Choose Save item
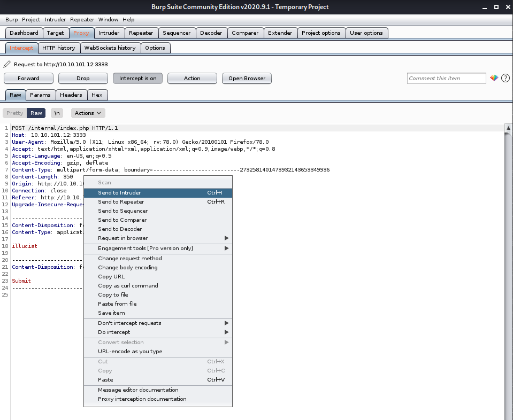This screenshot has height=420, width=513. pos(158,313)
